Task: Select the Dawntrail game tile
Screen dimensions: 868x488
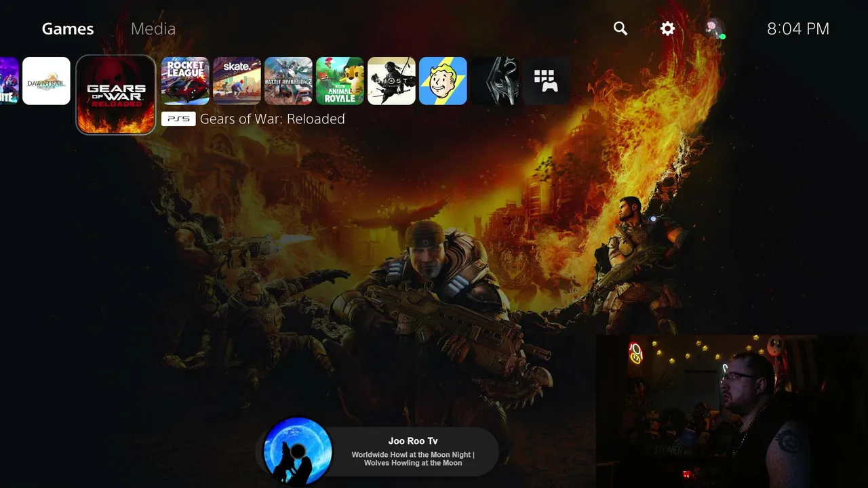Action: pos(46,81)
